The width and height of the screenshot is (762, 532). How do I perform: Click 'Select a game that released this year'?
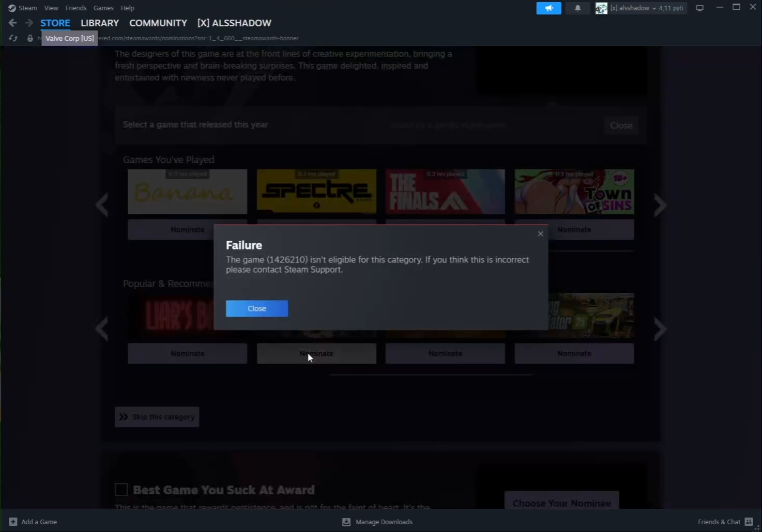point(195,124)
